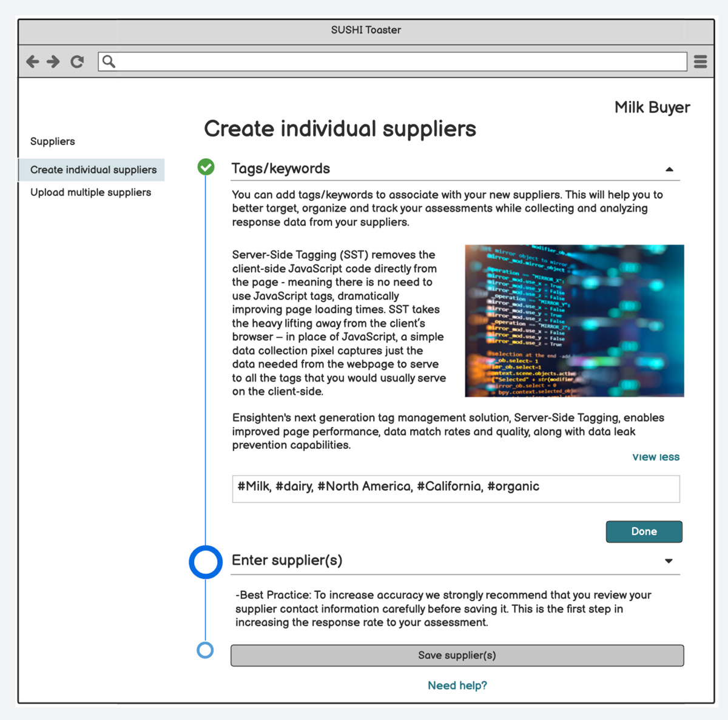
Task: Click the tags input field with #Milk
Action: (456, 488)
